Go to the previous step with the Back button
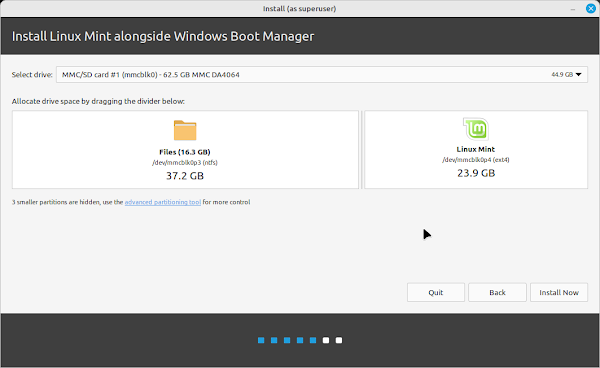This screenshot has width=600, height=368. point(497,293)
